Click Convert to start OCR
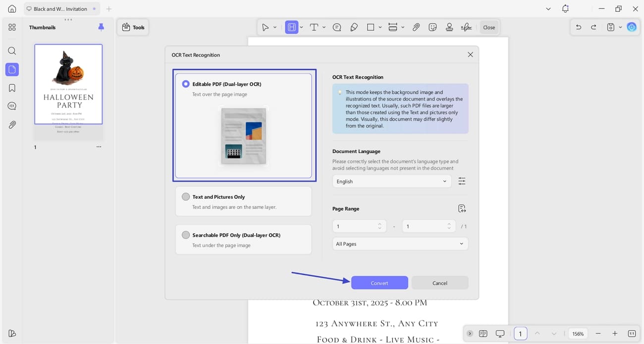644x344 pixels. pos(379,283)
